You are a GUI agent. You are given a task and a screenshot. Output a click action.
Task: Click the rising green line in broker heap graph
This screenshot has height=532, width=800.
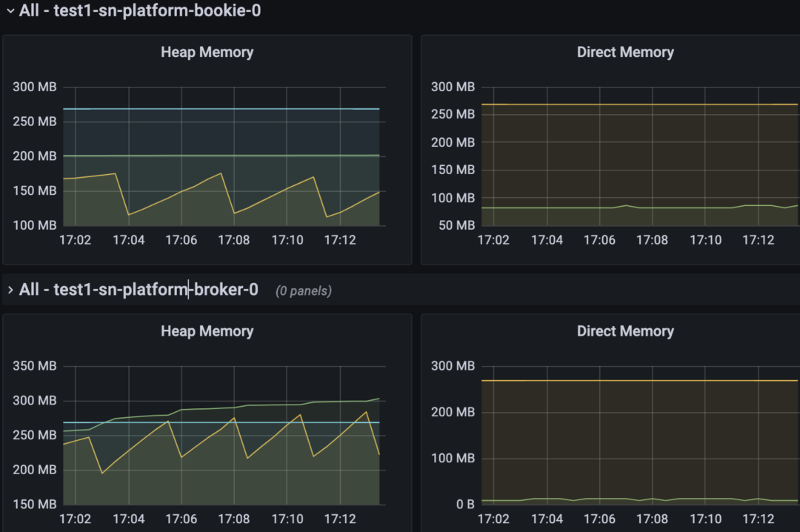(x=221, y=408)
